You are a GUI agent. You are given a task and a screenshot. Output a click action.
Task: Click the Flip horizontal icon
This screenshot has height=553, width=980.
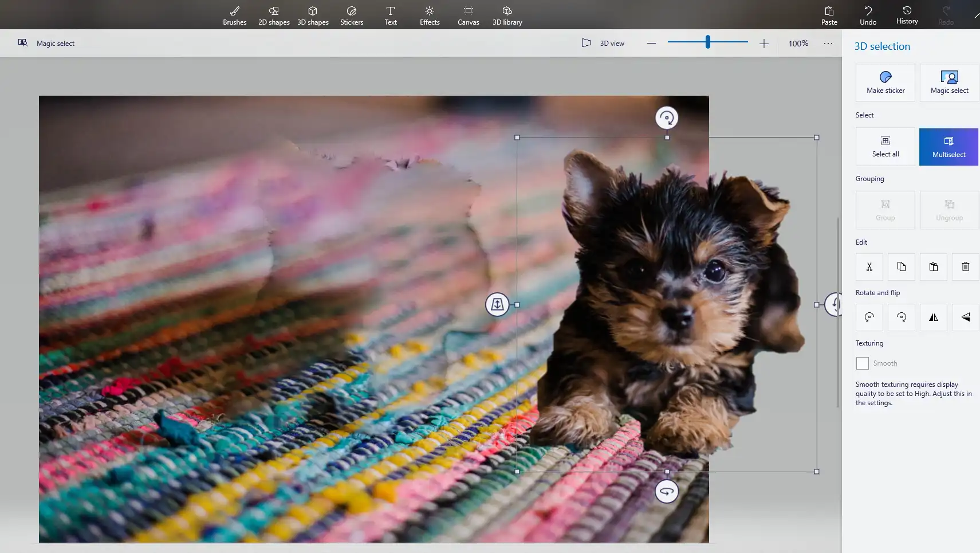tap(934, 317)
